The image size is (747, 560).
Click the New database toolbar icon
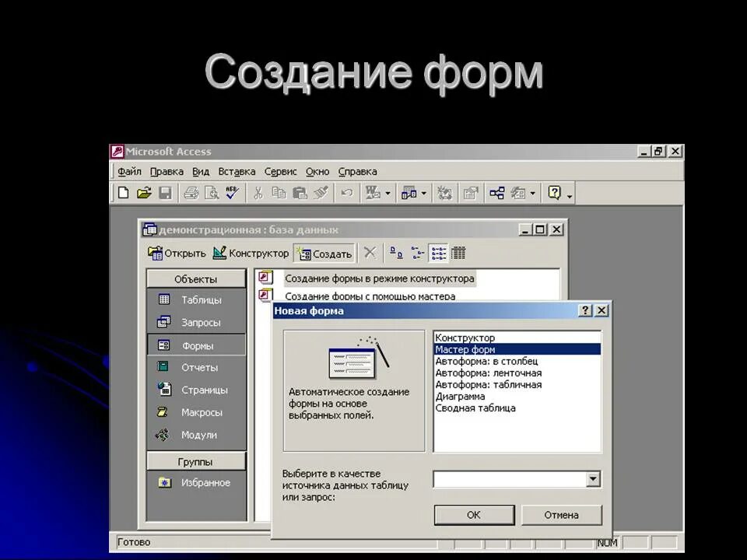(x=124, y=193)
